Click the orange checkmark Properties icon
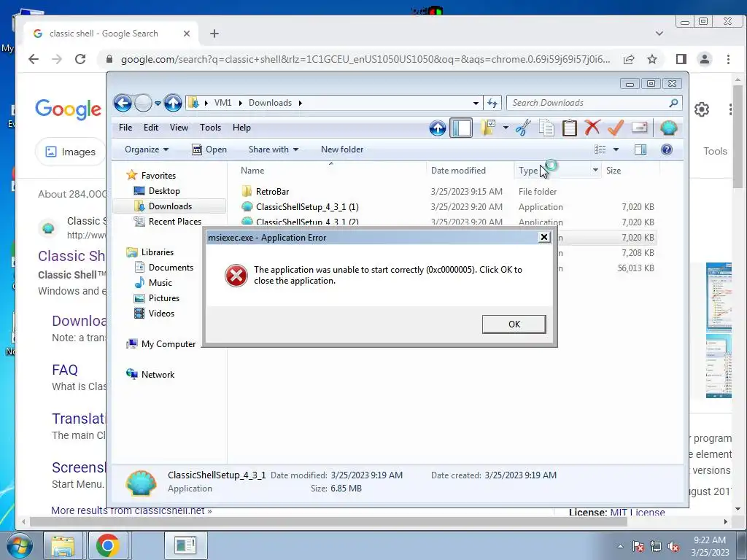 pyautogui.click(x=616, y=128)
